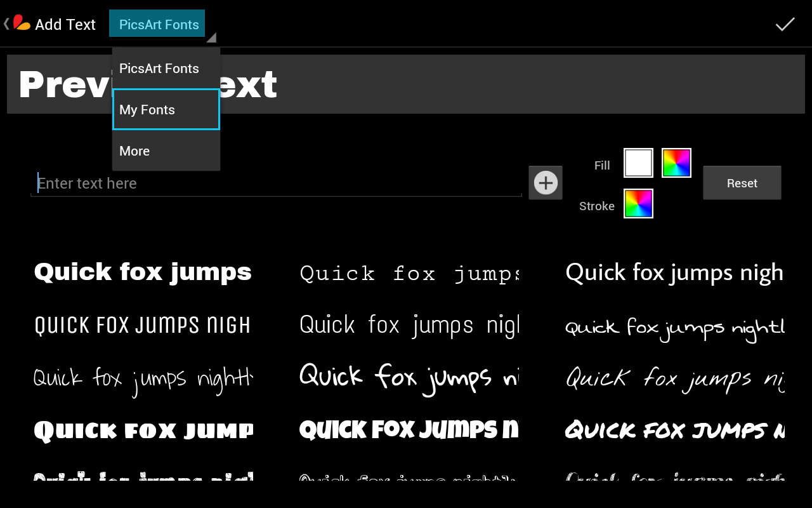812x508 pixels.
Task: Open the PicsArt Fonts dropdown spinner
Action: pos(162,24)
